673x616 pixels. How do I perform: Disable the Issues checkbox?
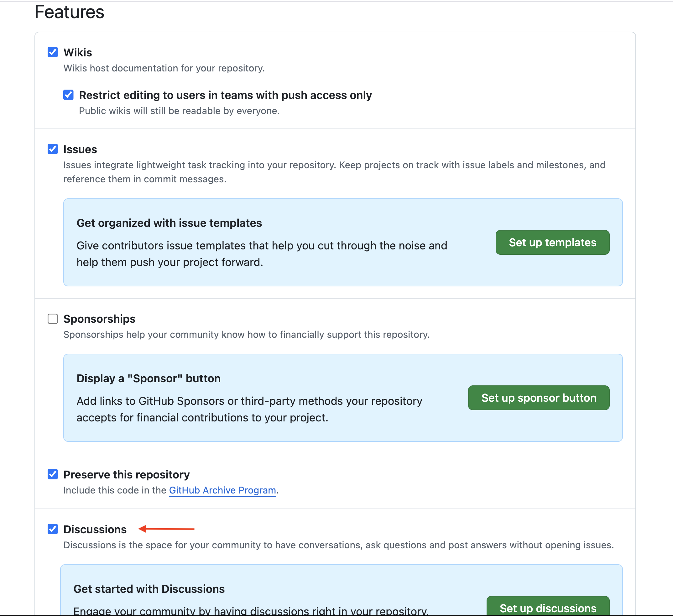point(53,149)
